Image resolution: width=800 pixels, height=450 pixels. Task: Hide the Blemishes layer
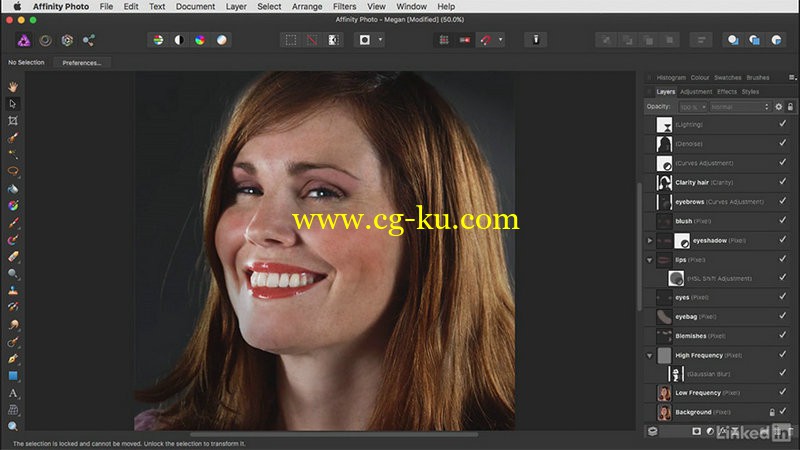pyautogui.click(x=783, y=335)
